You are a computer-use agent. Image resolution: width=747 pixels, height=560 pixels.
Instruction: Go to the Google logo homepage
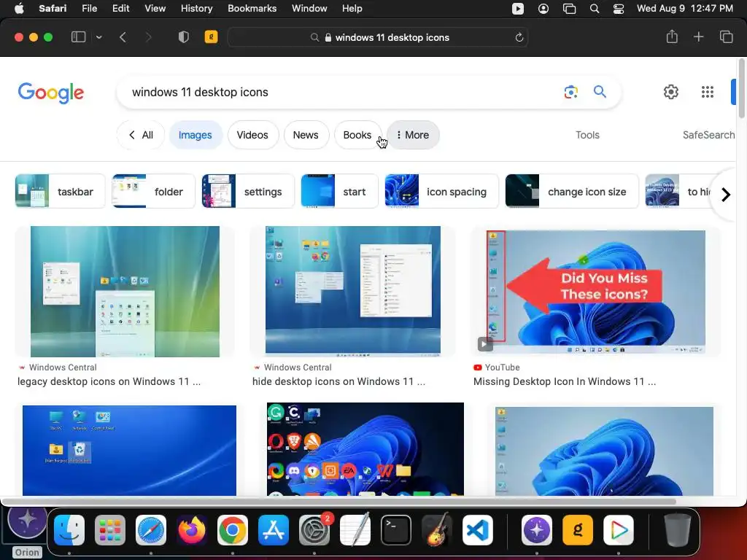tap(51, 93)
